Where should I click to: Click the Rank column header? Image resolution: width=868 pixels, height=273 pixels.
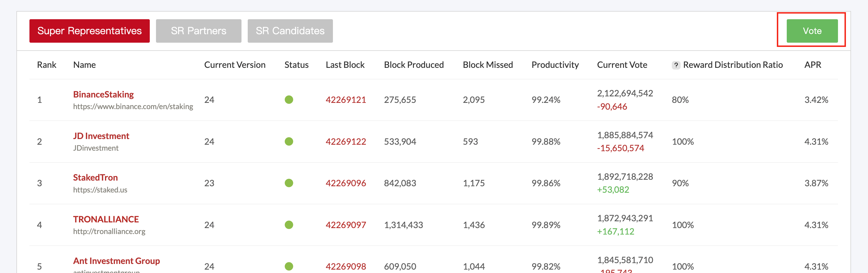click(46, 65)
